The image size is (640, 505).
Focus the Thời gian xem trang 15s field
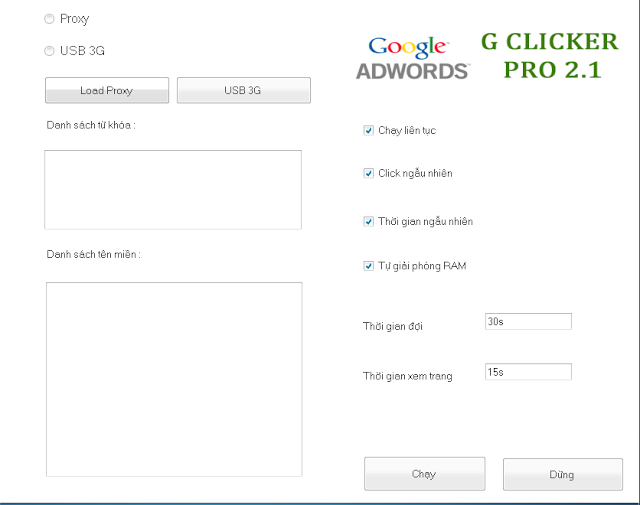pos(528,372)
